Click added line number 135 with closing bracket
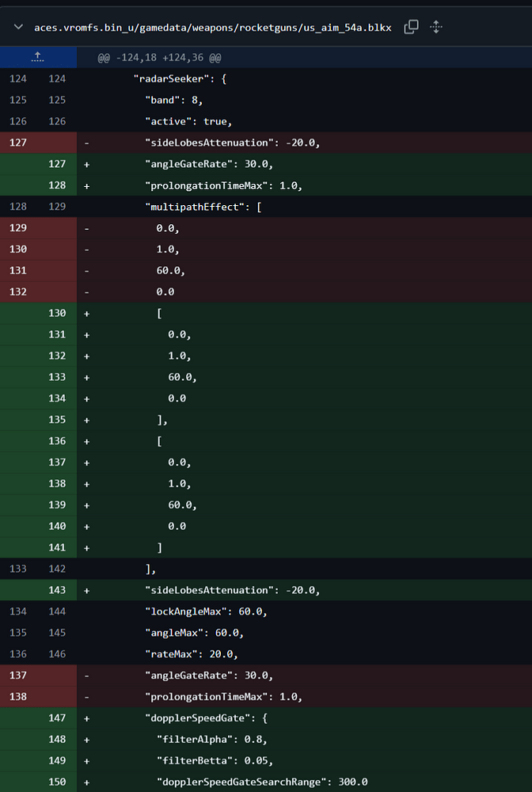The width and height of the screenshot is (532, 792). (57, 419)
